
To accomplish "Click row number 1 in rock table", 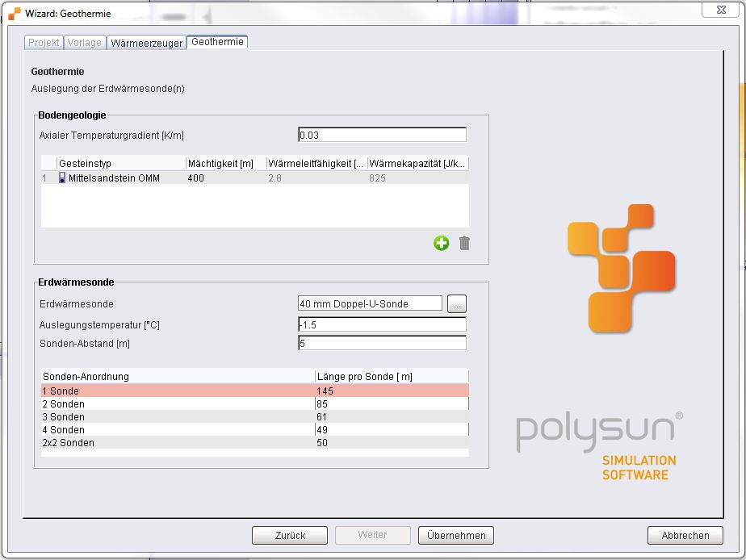I will 44,178.
